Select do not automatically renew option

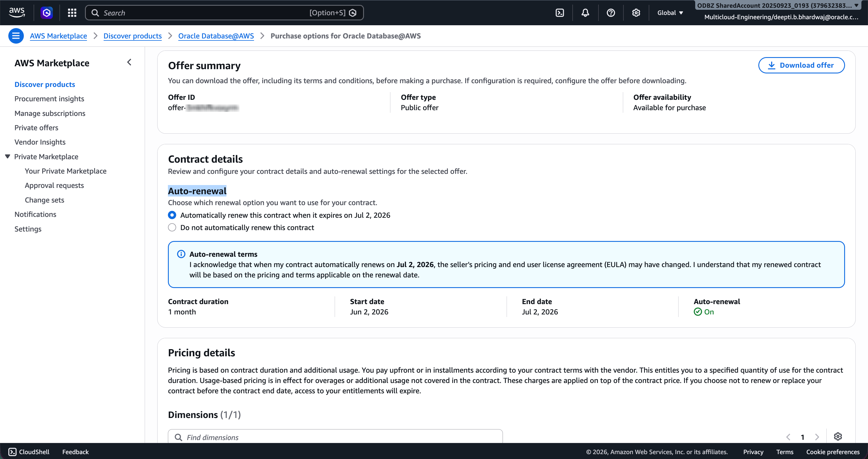(x=172, y=228)
